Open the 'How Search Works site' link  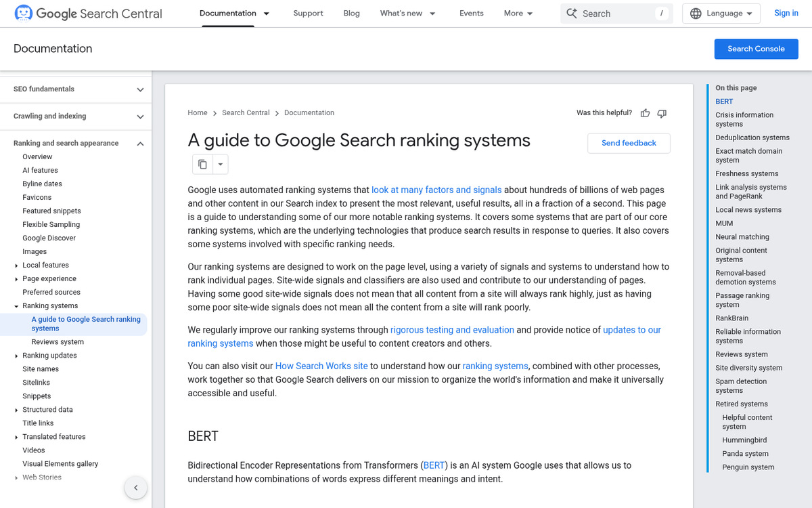tap(321, 366)
